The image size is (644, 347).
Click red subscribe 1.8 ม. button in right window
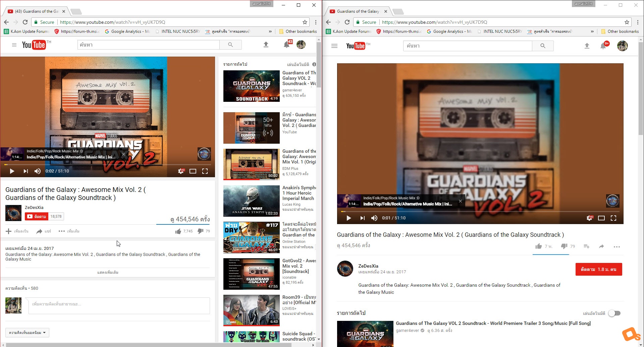(x=599, y=269)
